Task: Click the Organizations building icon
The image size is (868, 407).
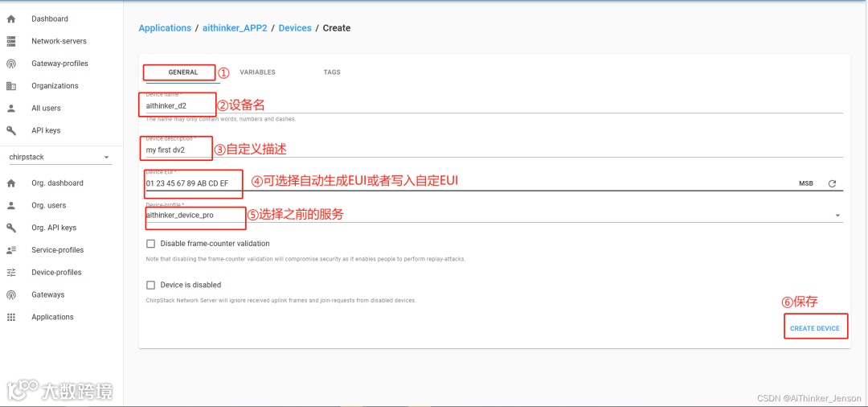Action: [x=11, y=86]
